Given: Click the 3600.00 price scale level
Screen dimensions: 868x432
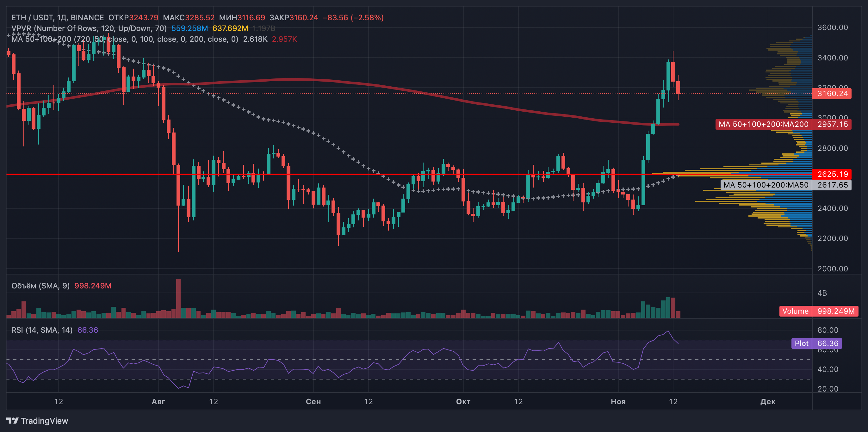Looking at the screenshot, I should coord(832,28).
